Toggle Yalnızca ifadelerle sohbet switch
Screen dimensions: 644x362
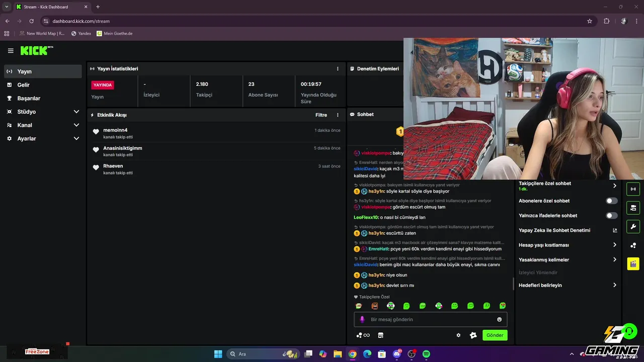click(x=611, y=216)
